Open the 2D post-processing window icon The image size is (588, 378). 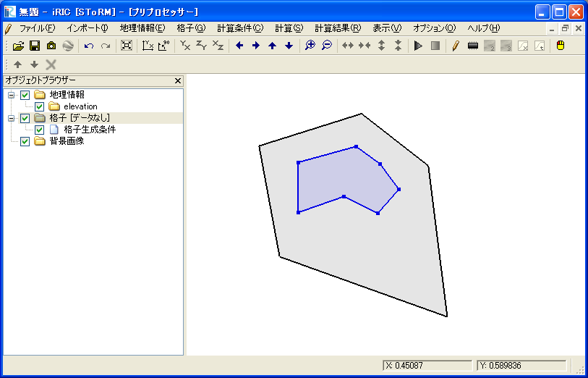click(490, 46)
